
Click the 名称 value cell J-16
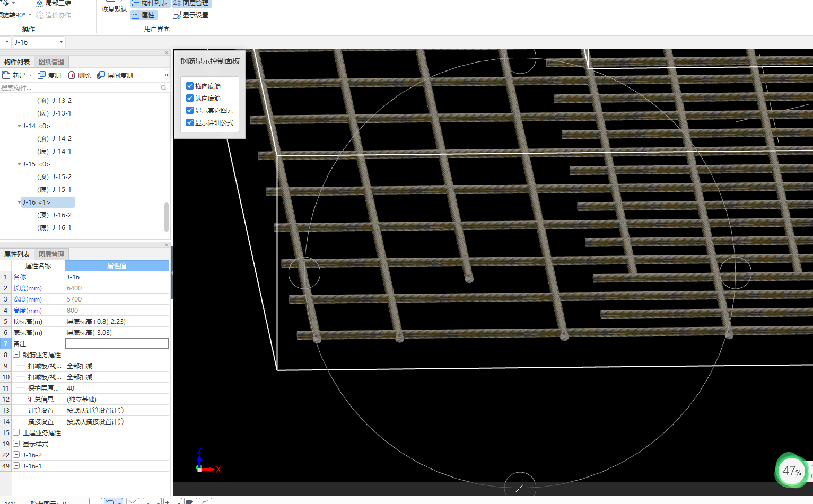[117, 277]
